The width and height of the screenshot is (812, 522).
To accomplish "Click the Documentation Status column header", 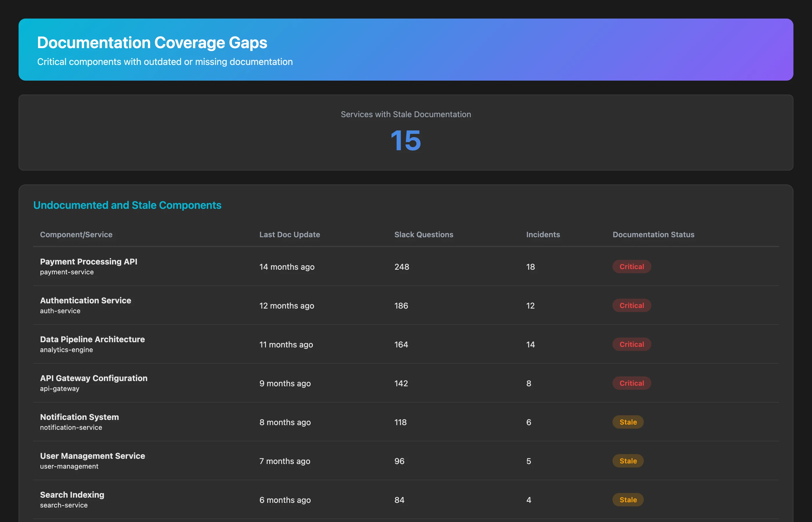I will click(653, 235).
